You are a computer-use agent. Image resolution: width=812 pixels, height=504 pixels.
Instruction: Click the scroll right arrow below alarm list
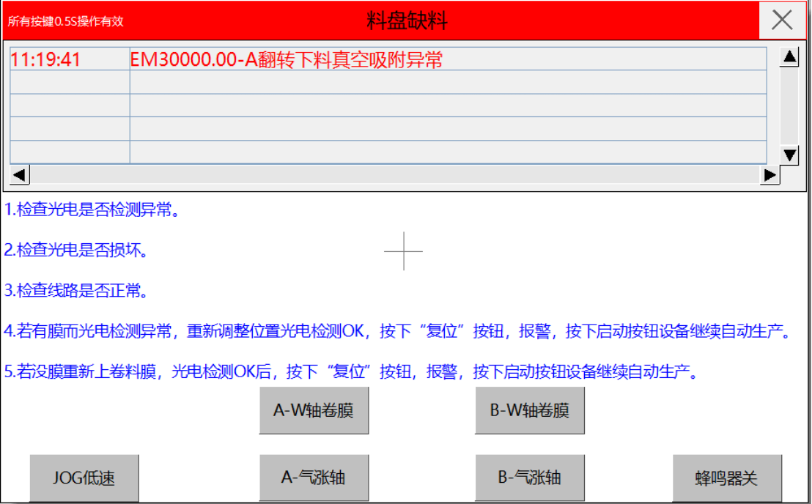click(770, 175)
